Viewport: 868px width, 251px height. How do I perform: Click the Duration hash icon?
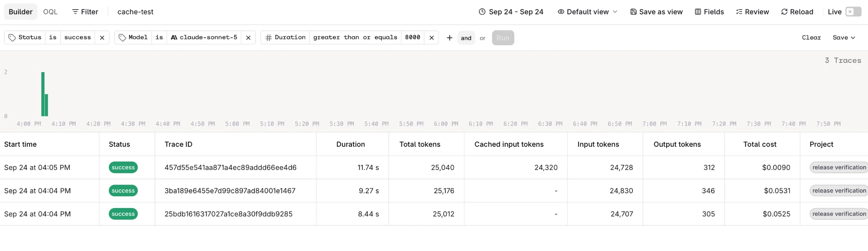click(x=269, y=38)
